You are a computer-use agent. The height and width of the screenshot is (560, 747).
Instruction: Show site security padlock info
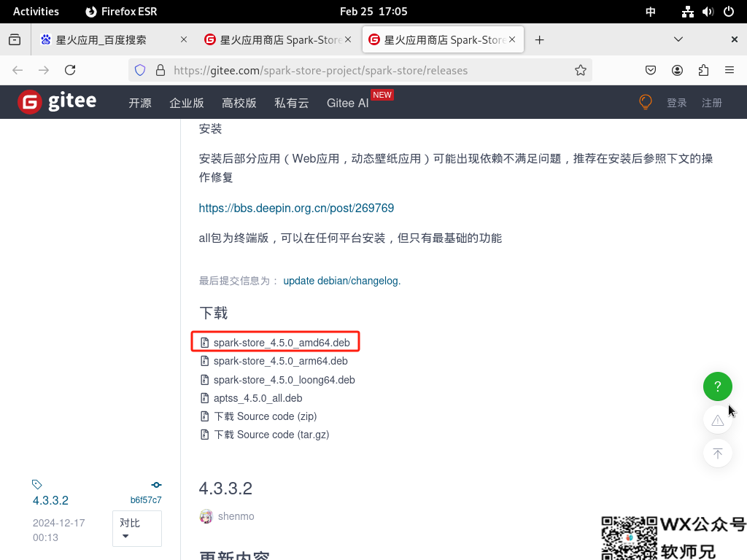click(x=160, y=71)
